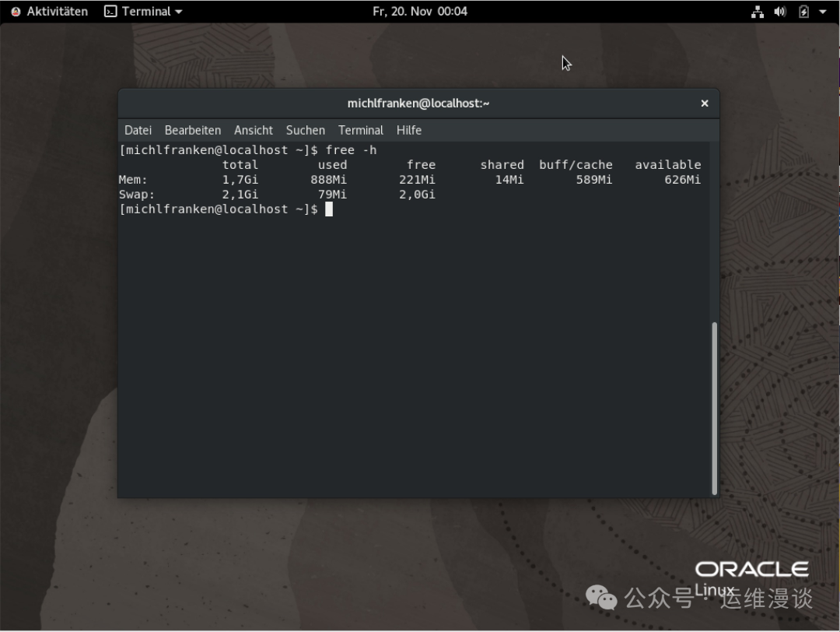Open the Terminal app menu dropdown arrow
840x632 pixels.
[178, 11]
